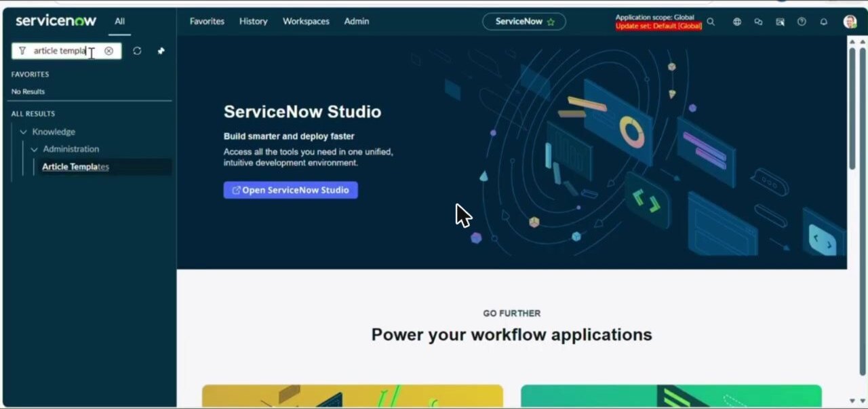The height and width of the screenshot is (409, 868).
Task: Click Power your workflow applications heading
Action: coord(511,334)
